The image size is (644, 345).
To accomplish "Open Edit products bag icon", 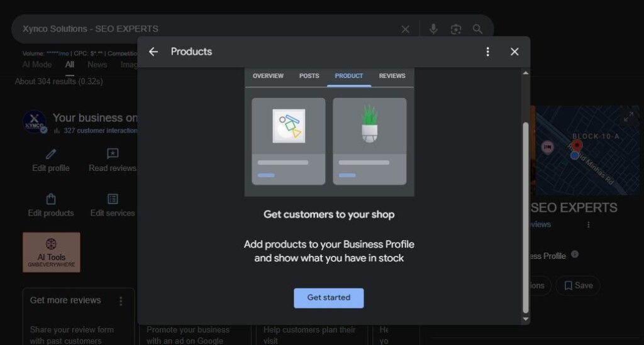I will 51,199.
